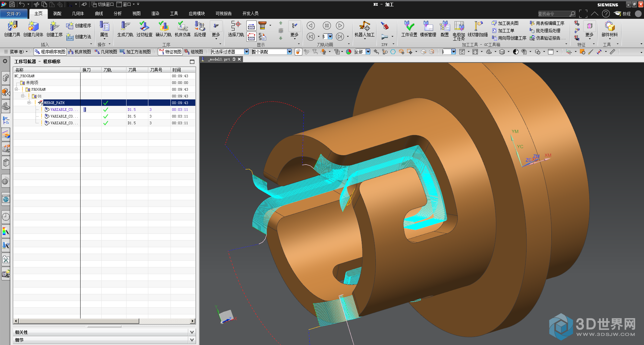Click Machining Fixture Drawing (加工装夹图) button

click(505, 23)
